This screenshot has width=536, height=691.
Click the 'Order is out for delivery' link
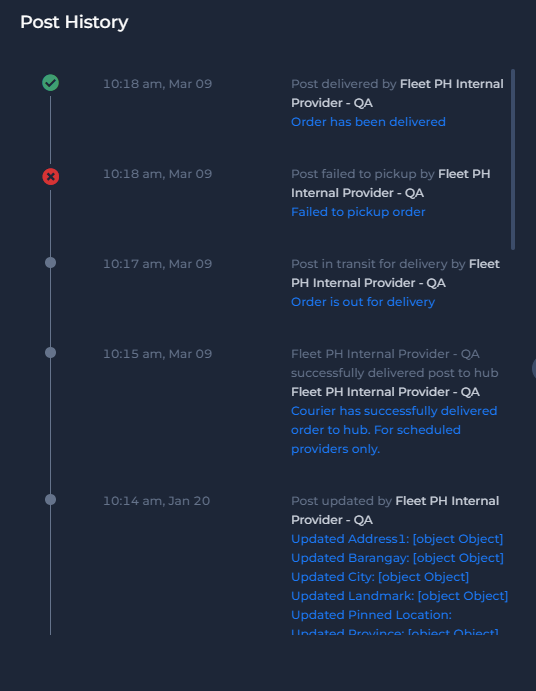363,302
